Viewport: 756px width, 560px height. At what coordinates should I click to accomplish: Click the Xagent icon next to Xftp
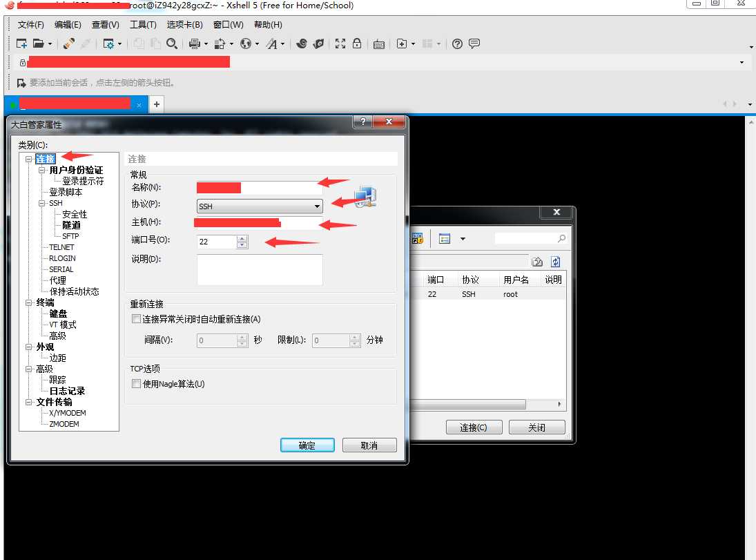pos(318,44)
